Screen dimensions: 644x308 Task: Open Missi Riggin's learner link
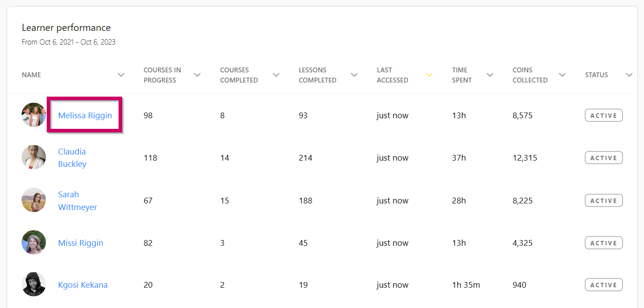81,243
